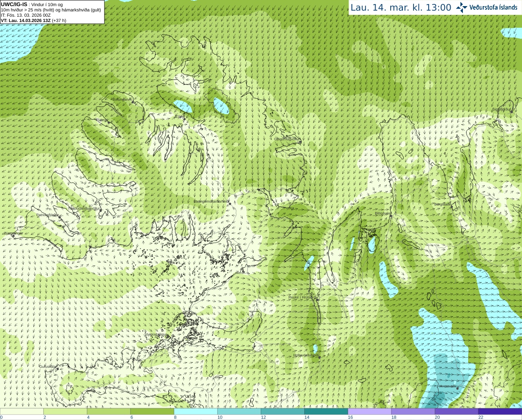Select the above-22 m/s dark indigo swatch
This screenshot has width=522, height=420.
pyautogui.click(x=500, y=411)
